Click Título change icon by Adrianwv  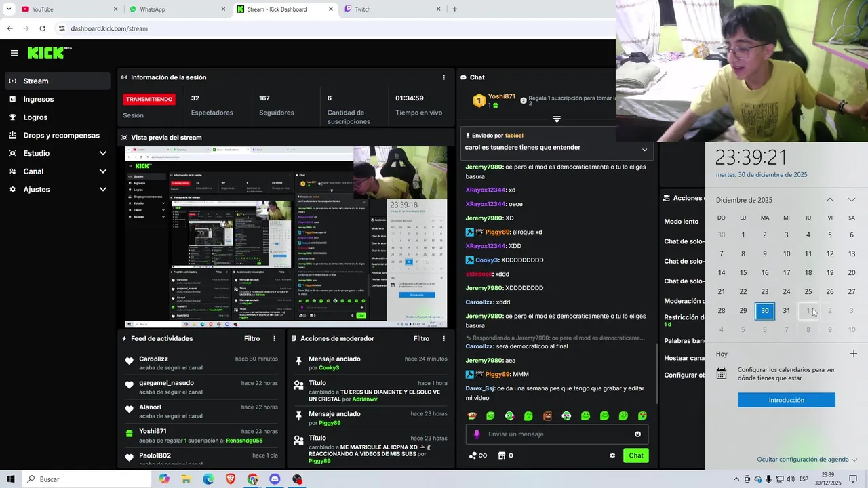point(298,385)
